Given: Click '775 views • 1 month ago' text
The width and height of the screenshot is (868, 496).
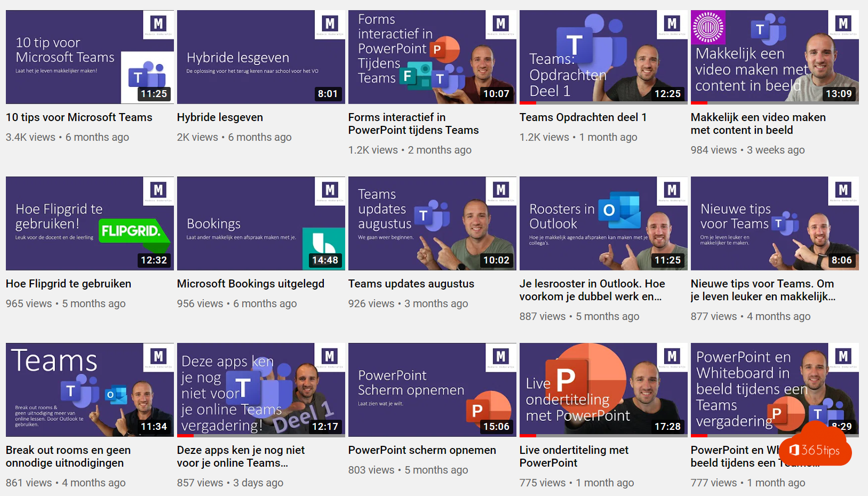Looking at the screenshot, I should point(577,483).
